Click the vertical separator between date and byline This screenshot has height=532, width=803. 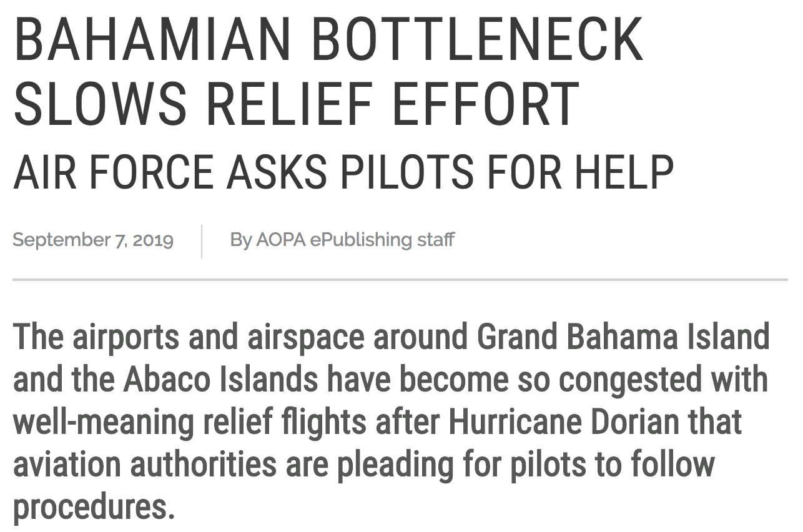point(202,241)
